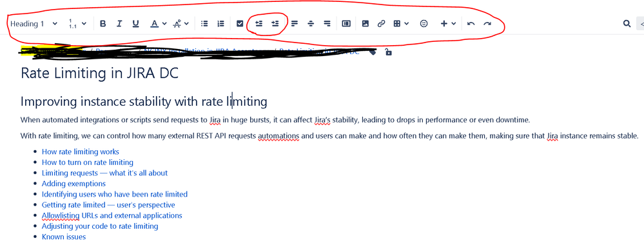Open Identifying users who have been rate limited
This screenshot has width=644, height=243.
[x=115, y=195]
